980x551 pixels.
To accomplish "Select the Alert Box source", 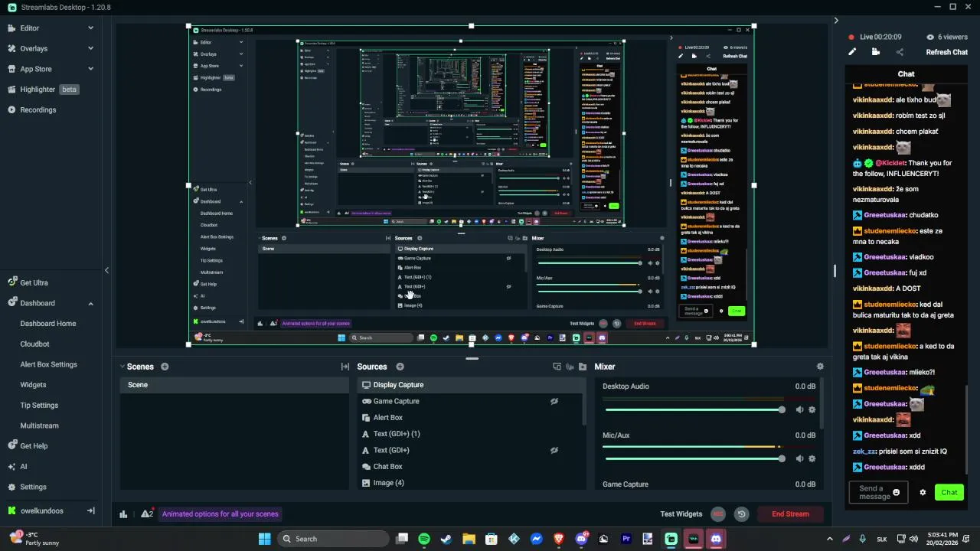I will tap(470, 418).
